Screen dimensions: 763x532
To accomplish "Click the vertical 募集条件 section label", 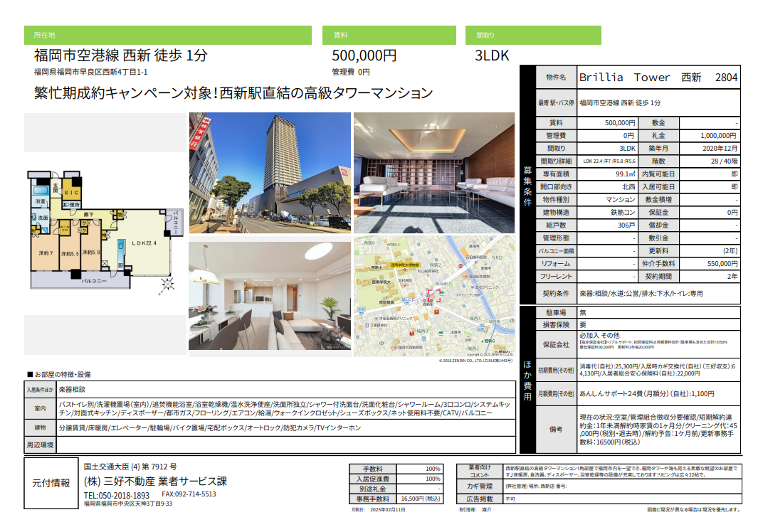I will 527,186.
